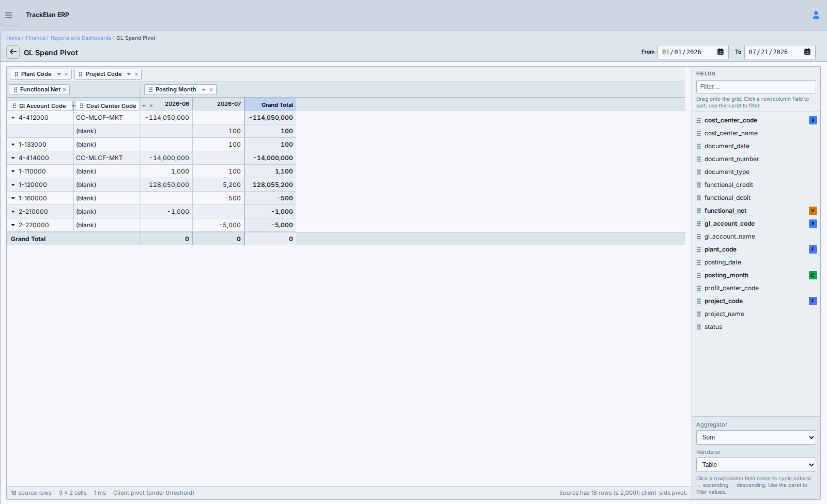Viewport: 827px width, 504px height.
Task: Grab the drag handle of status field
Action: pos(699,327)
